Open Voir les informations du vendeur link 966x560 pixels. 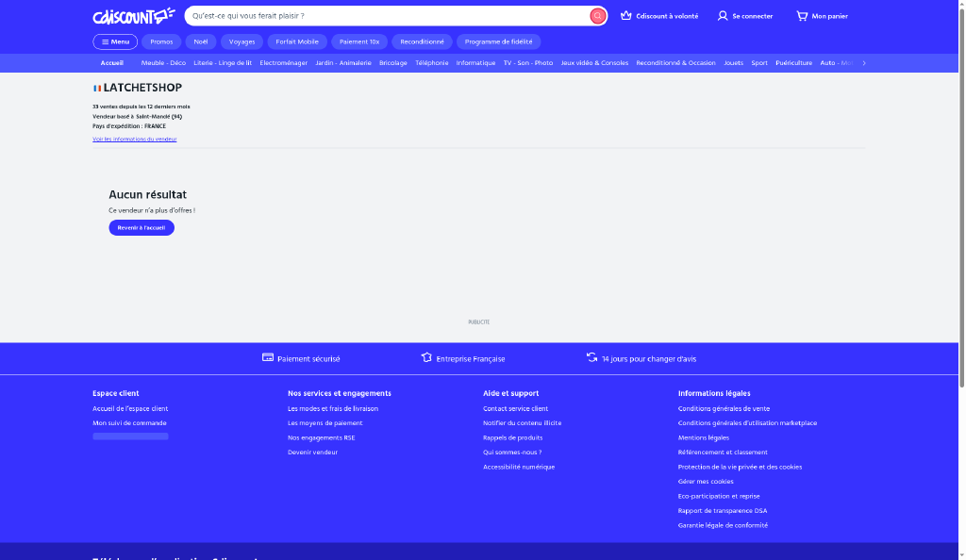[134, 140]
